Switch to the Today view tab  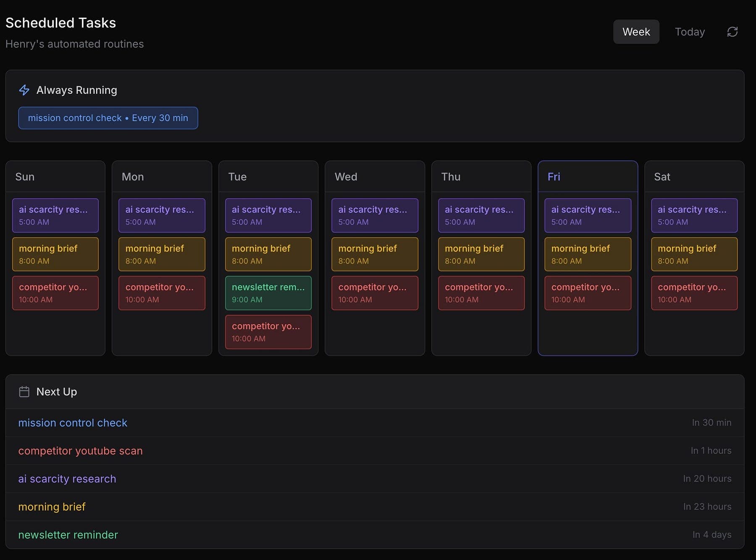point(689,32)
